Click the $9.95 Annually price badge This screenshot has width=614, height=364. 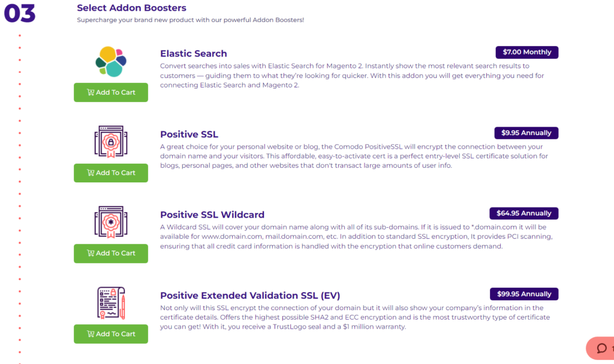click(x=526, y=133)
